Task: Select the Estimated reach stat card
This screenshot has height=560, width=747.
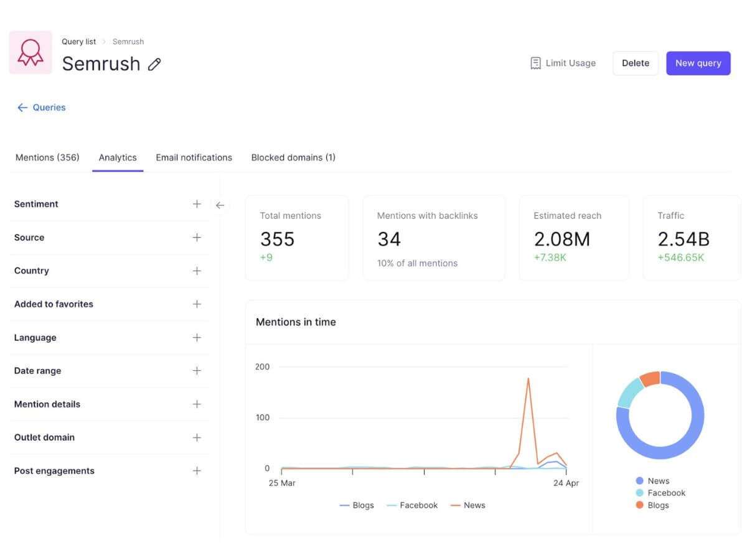Action: pyautogui.click(x=573, y=238)
